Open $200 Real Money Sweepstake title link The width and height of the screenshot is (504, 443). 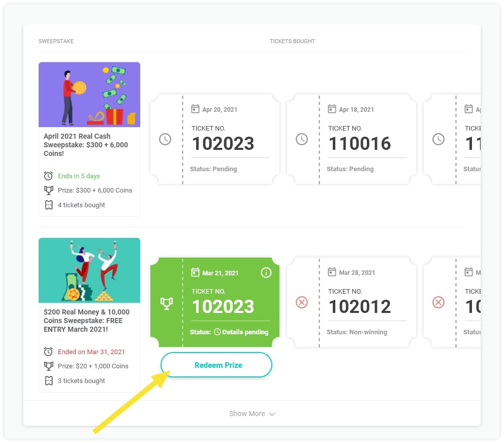click(86, 321)
